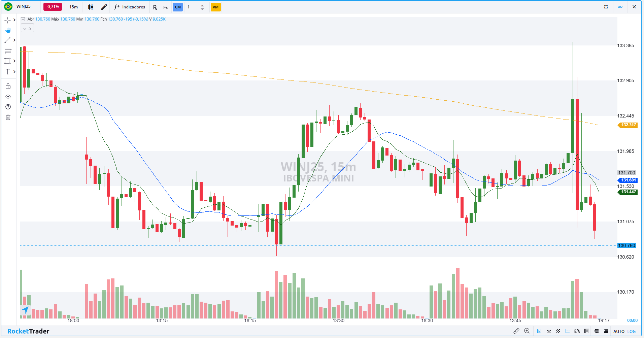Toggle drawings visibility eye icon
Screen dimensions: 644x338
[8, 97]
